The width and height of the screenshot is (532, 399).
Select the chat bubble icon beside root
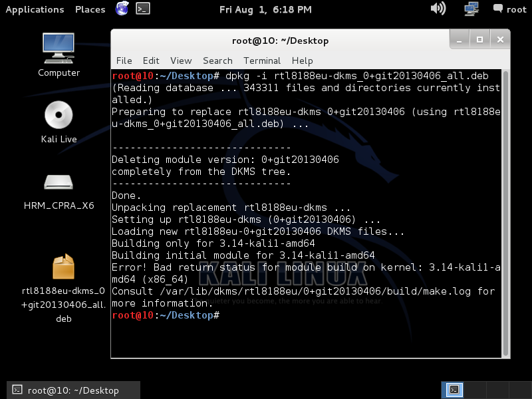click(x=499, y=9)
